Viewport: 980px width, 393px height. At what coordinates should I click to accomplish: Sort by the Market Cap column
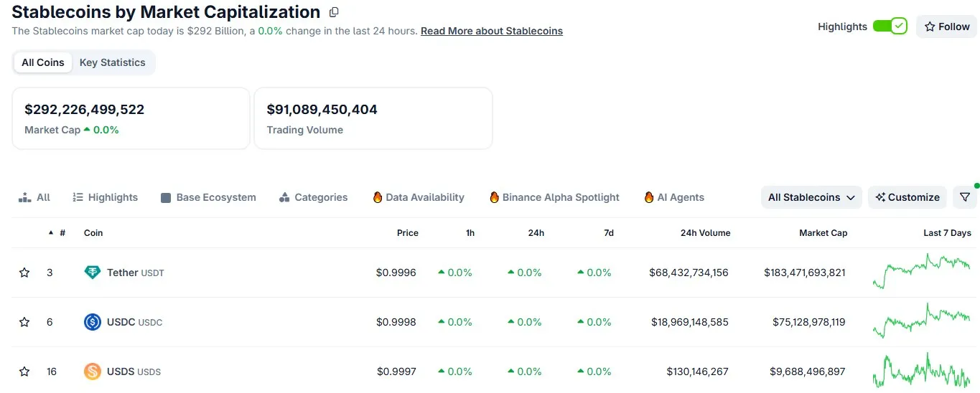point(823,233)
